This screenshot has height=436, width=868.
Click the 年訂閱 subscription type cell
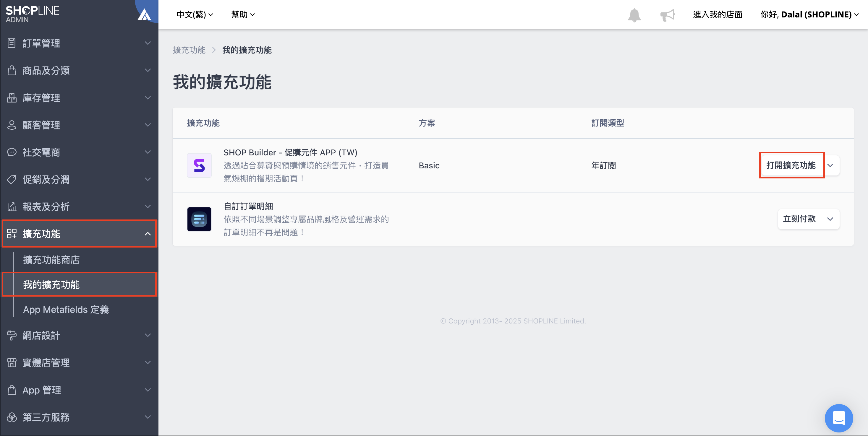coord(603,165)
